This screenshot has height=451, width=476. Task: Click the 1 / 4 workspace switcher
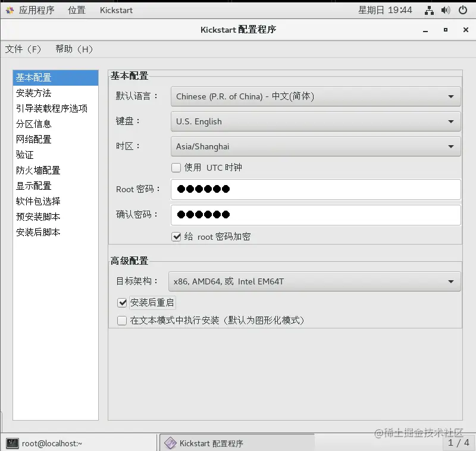(458, 443)
